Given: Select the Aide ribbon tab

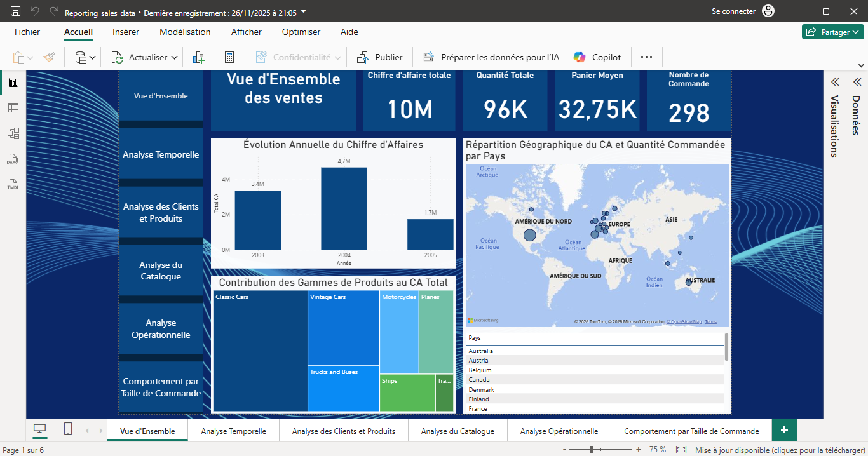Looking at the screenshot, I should (349, 32).
